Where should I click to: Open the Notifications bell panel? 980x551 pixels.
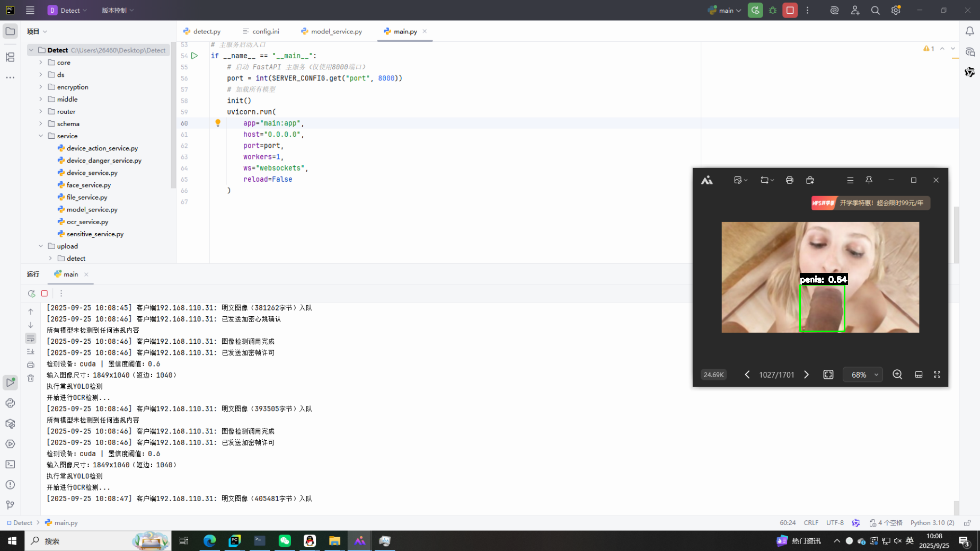pyautogui.click(x=969, y=31)
